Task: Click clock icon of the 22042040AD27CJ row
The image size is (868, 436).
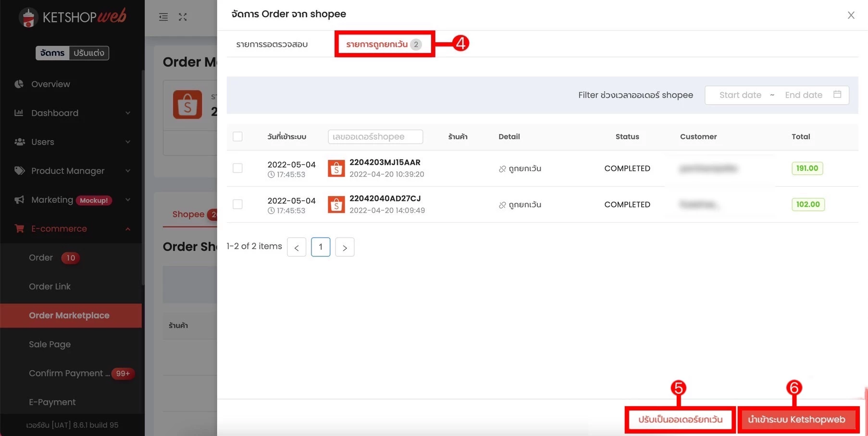Action: click(x=271, y=211)
